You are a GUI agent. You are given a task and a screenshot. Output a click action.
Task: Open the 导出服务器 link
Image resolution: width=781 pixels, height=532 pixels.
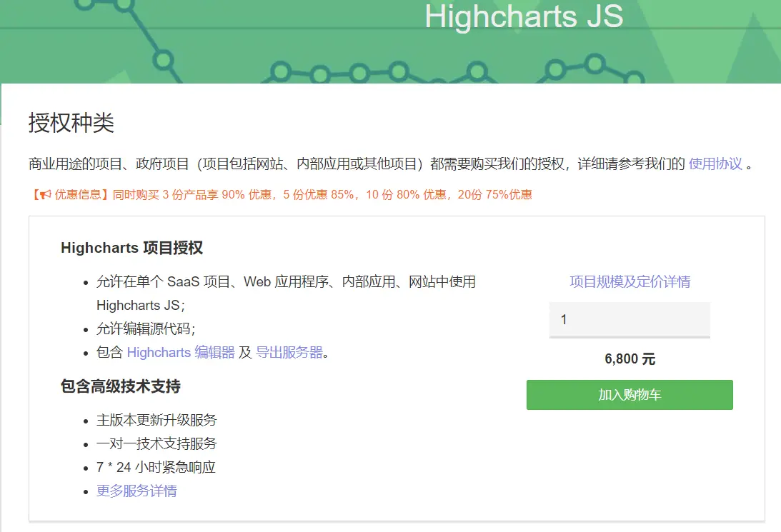click(x=289, y=352)
